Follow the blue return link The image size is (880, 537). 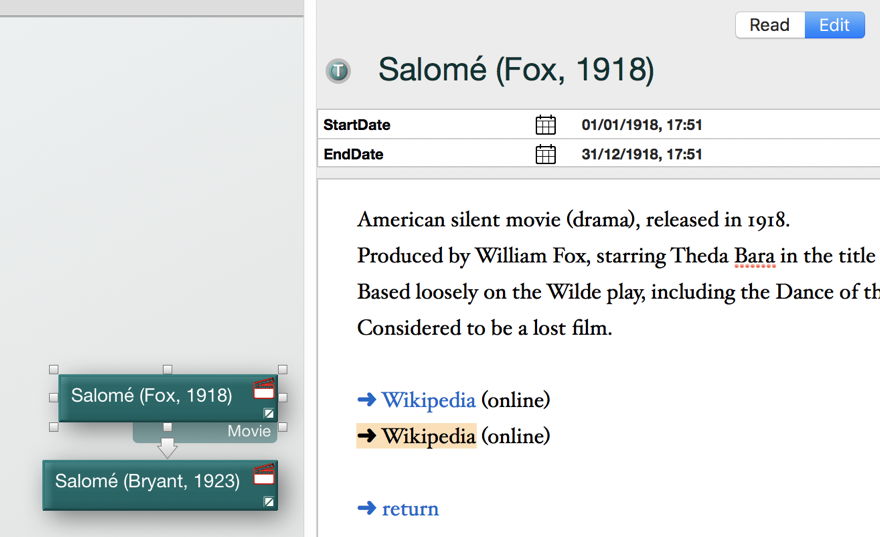coord(410,508)
